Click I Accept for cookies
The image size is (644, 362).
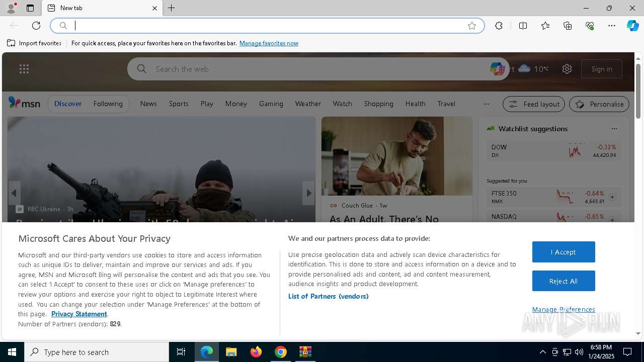(x=563, y=252)
